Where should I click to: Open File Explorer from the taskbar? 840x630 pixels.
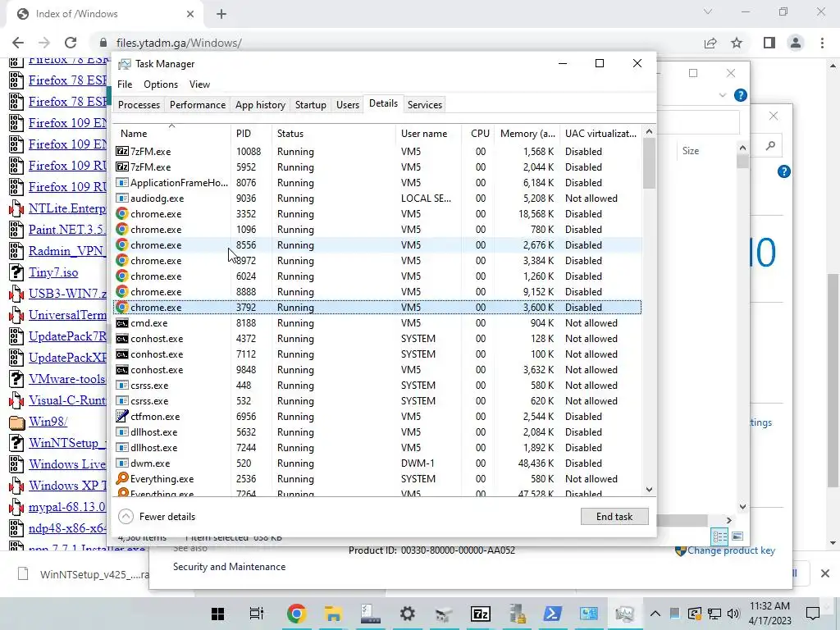tap(333, 614)
